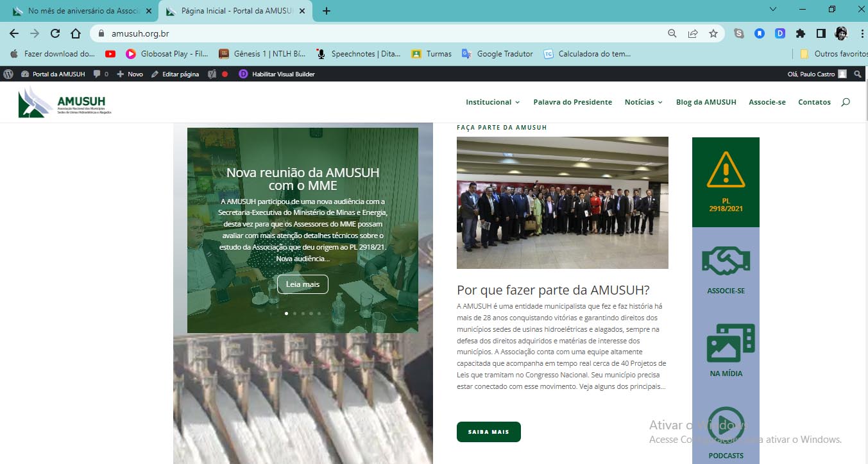Open the Chrome profile avatar
868x464 pixels.
841,33
